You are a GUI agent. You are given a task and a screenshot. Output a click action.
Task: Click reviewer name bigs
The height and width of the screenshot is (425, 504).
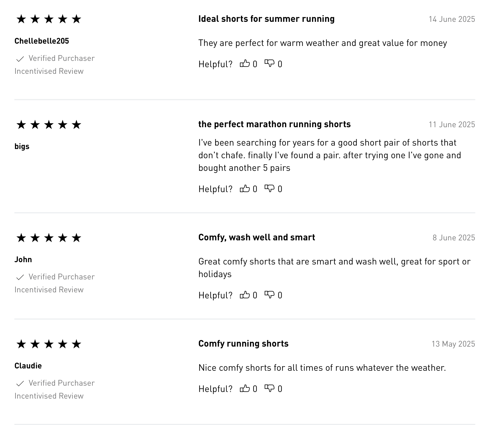click(22, 146)
